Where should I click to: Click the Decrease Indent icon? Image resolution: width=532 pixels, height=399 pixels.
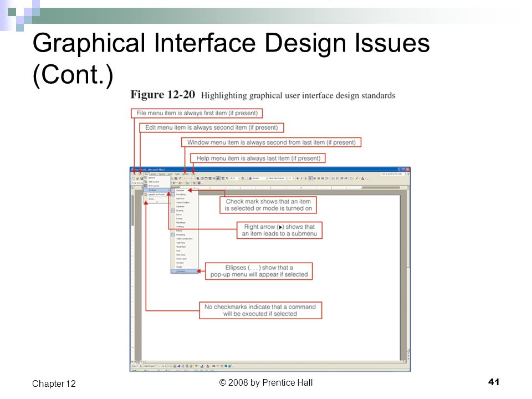point(342,178)
